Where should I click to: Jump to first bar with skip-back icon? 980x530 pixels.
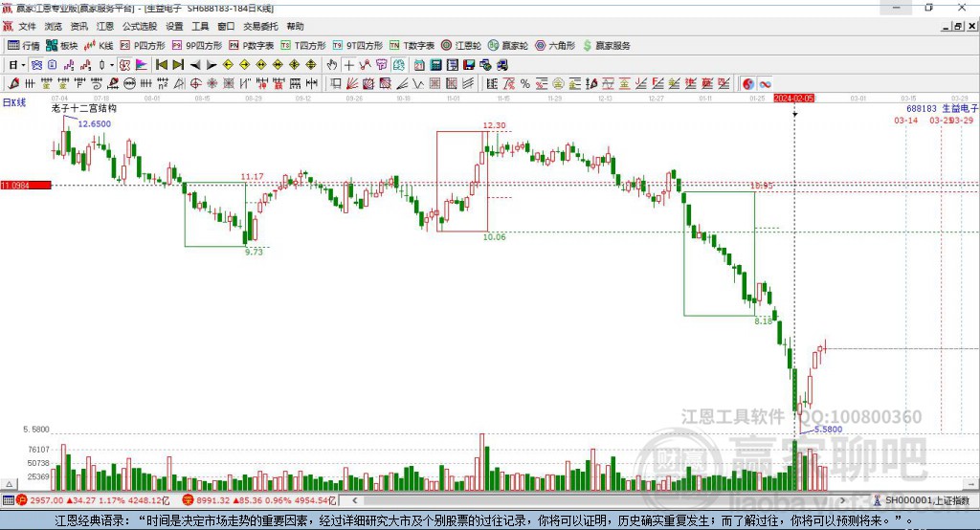point(161,65)
